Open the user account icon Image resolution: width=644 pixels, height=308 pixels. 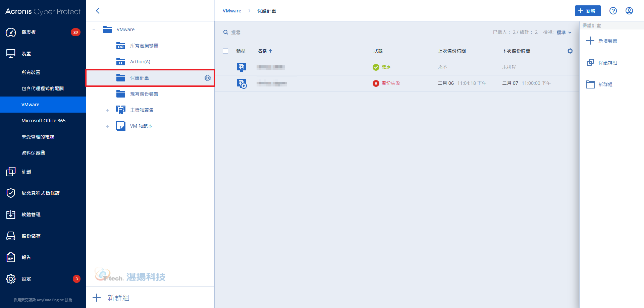point(629,11)
